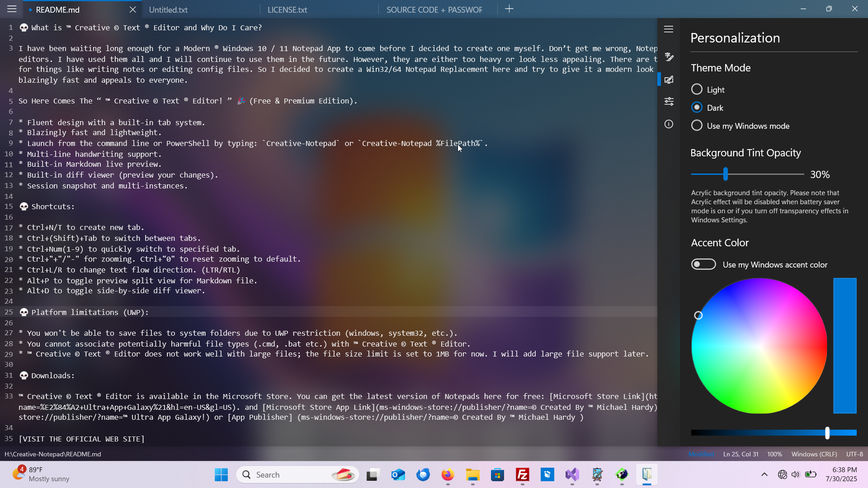Select the Personalization settings icon
This screenshot has height=488, width=868.
(x=669, y=80)
